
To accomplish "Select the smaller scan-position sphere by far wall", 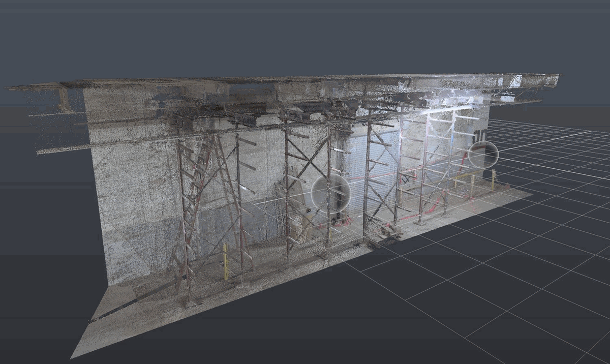I will coord(483,155).
